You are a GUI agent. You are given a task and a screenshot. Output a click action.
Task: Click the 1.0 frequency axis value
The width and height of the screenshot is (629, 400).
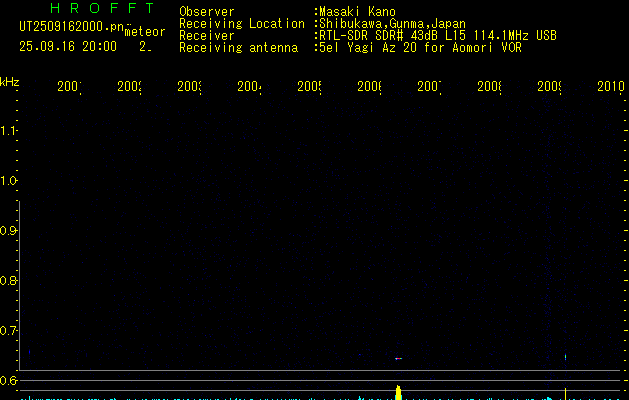point(8,181)
